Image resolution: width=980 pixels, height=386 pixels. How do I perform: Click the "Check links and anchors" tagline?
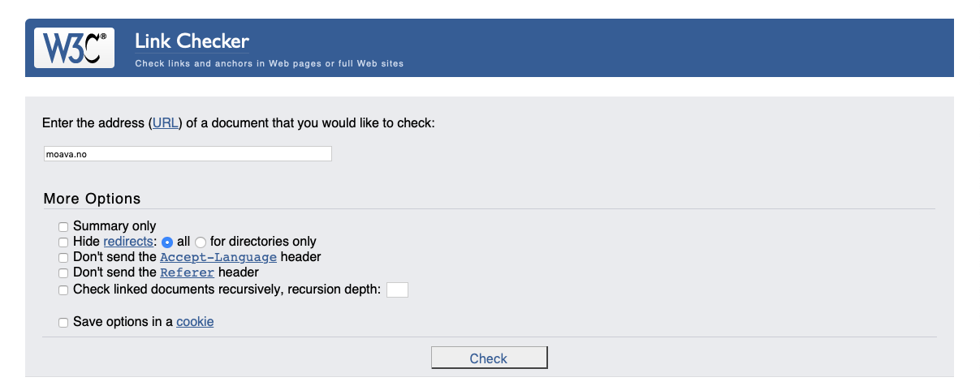pyautogui.click(x=269, y=63)
